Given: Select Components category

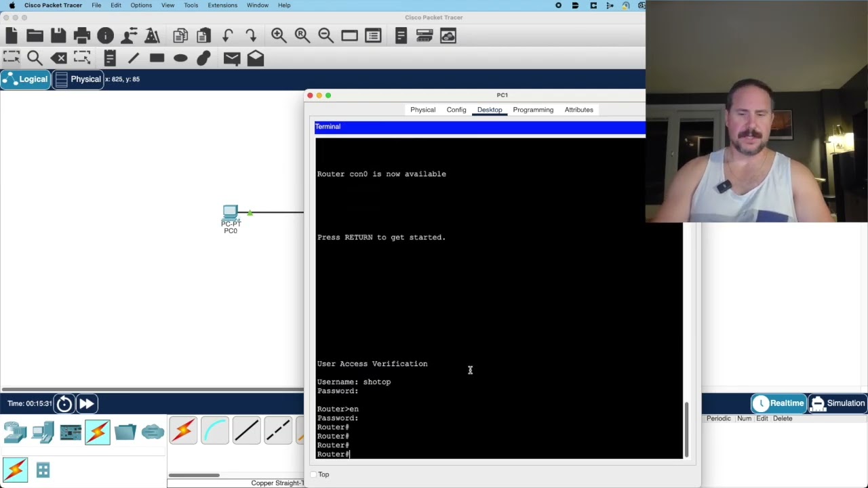Looking at the screenshot, I should [71, 432].
